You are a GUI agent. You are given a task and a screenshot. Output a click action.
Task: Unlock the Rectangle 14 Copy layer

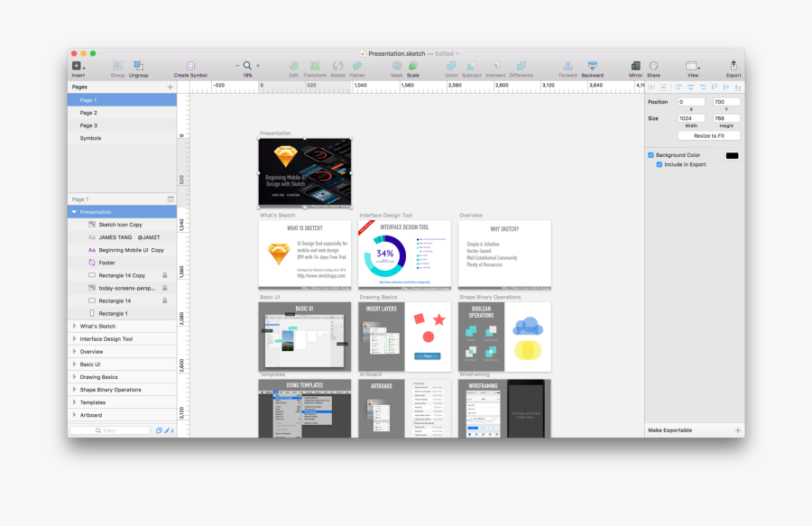coord(165,275)
